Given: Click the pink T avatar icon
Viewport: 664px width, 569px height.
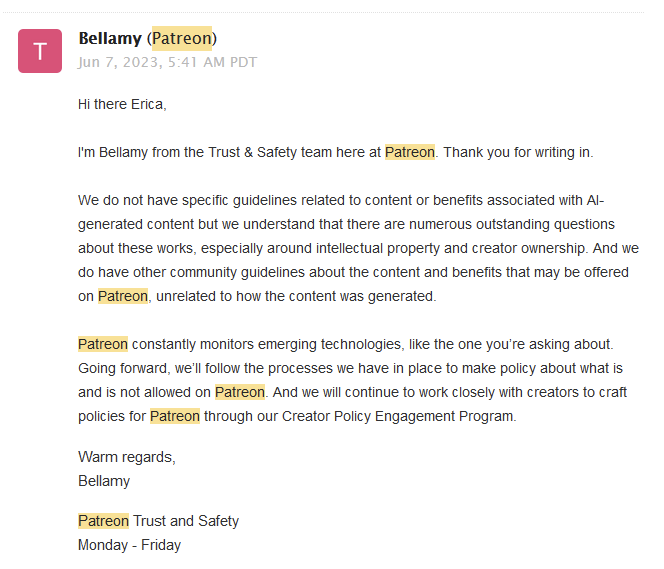Looking at the screenshot, I should (40, 51).
